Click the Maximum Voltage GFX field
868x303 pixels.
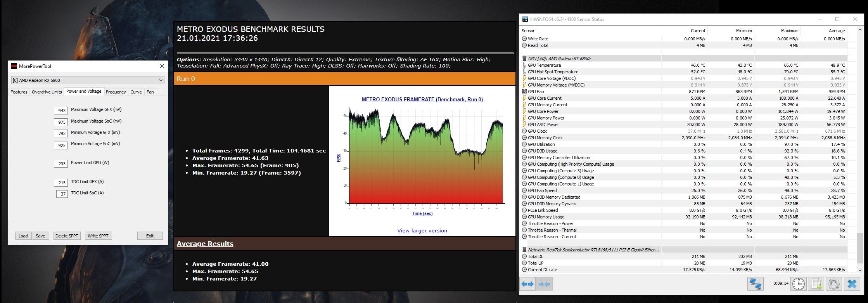coord(61,111)
